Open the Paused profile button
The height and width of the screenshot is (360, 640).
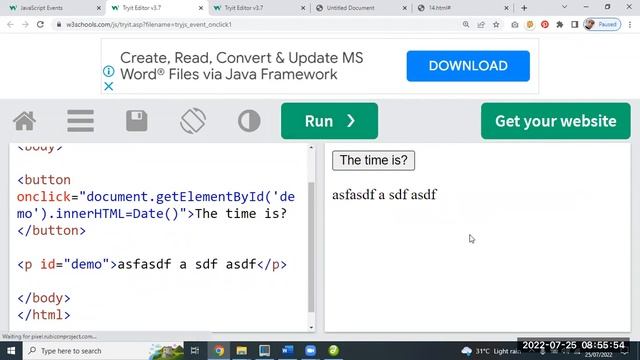coord(602,24)
